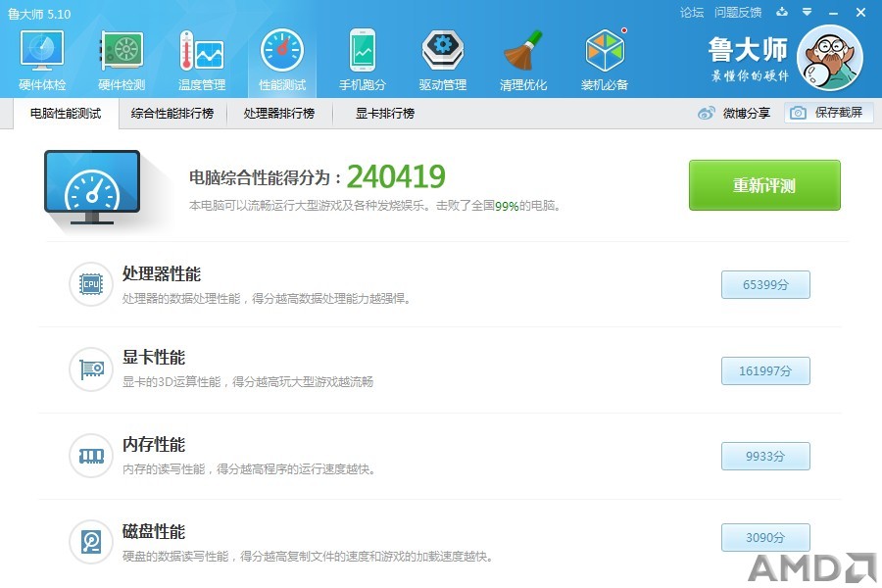Click 保存截屏 screenshot button
The width and height of the screenshot is (882, 588).
click(828, 113)
